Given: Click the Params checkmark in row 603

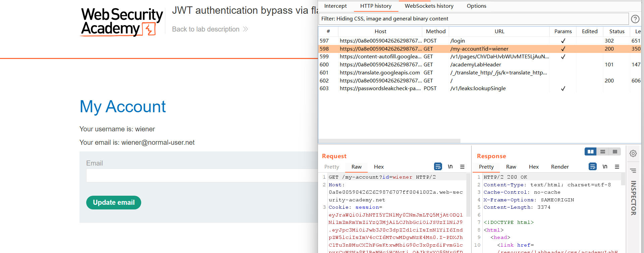Looking at the screenshot, I should click(563, 88).
